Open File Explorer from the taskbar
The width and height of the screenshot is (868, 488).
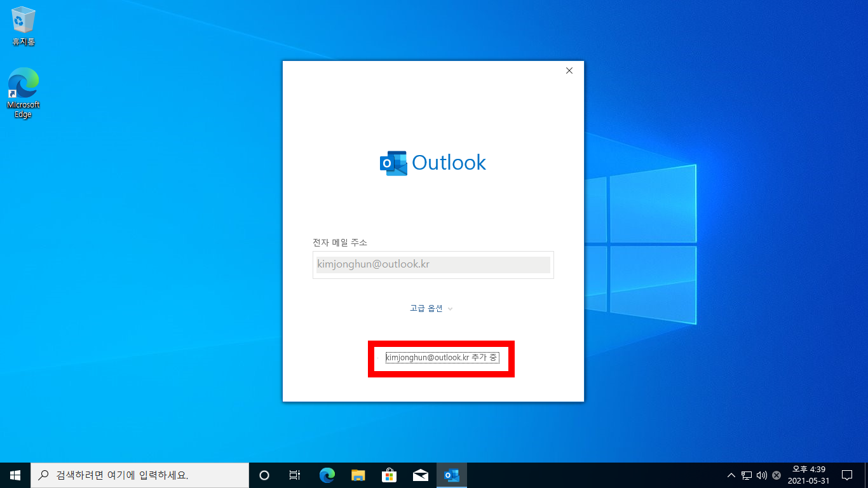(358, 475)
